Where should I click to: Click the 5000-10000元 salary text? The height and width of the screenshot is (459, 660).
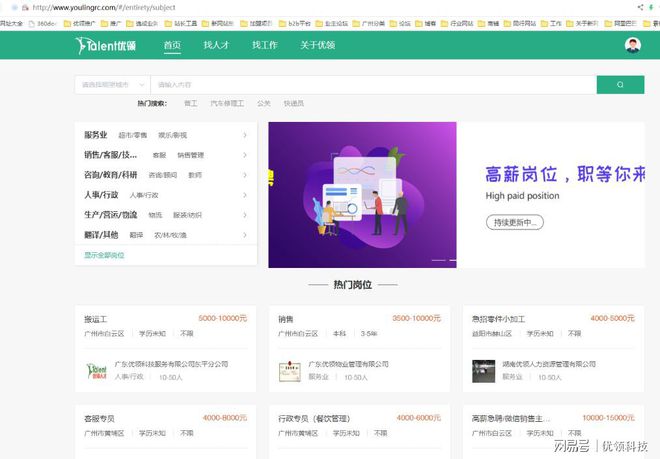pos(223,318)
